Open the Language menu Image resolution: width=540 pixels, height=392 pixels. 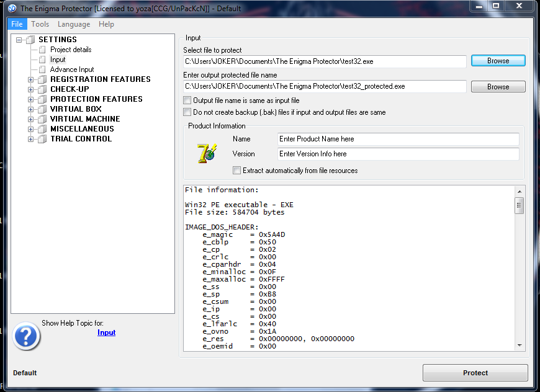tap(74, 24)
